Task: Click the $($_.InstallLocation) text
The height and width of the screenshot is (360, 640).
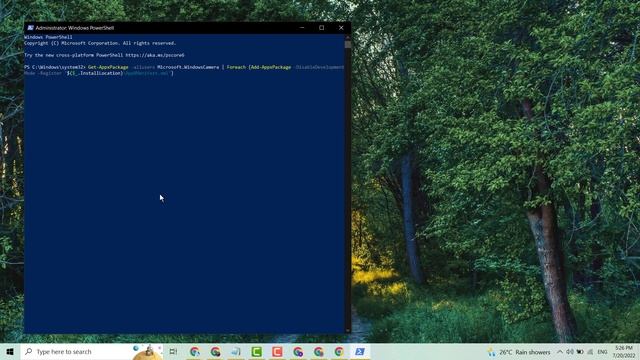Action: coord(96,73)
